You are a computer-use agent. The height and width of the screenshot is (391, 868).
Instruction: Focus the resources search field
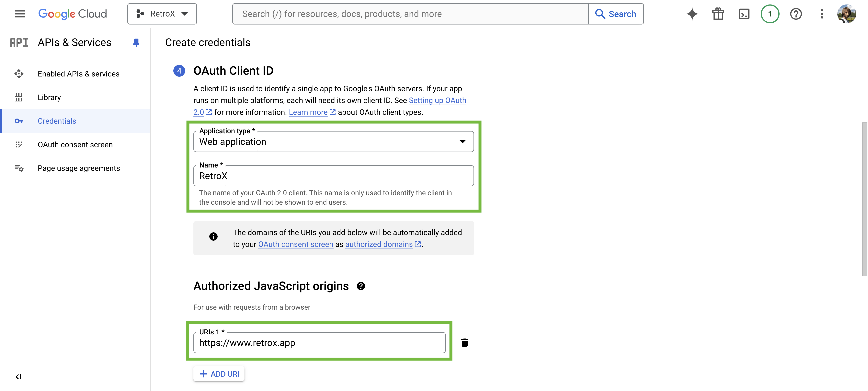pos(410,14)
